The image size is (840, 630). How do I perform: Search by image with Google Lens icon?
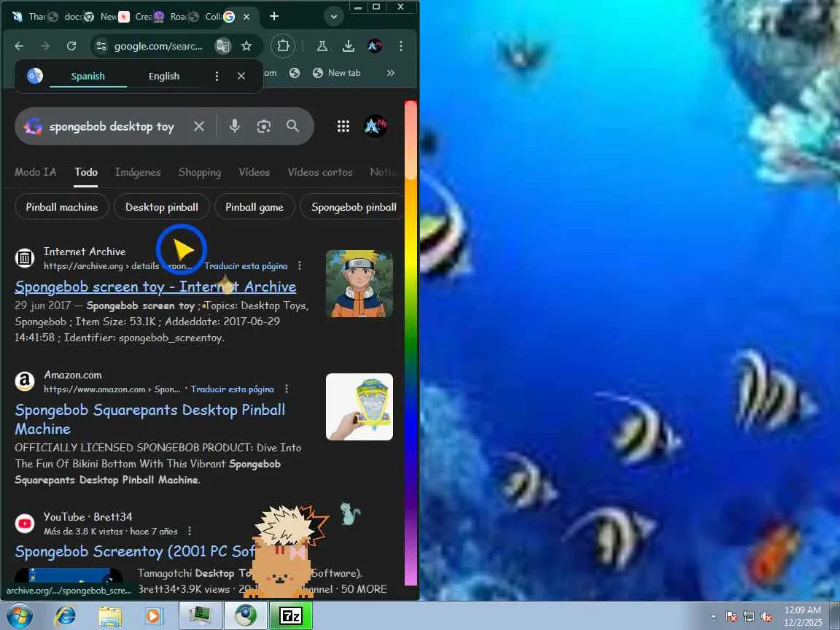point(263,126)
